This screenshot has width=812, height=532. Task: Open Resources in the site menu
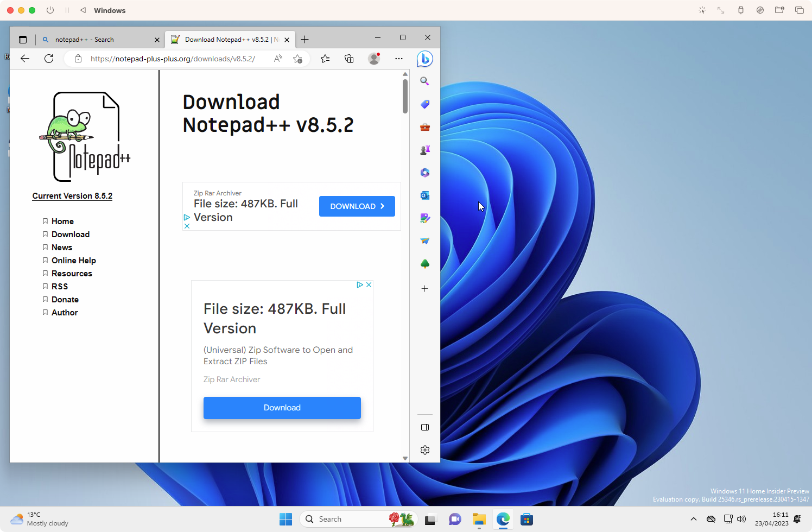[72, 274]
